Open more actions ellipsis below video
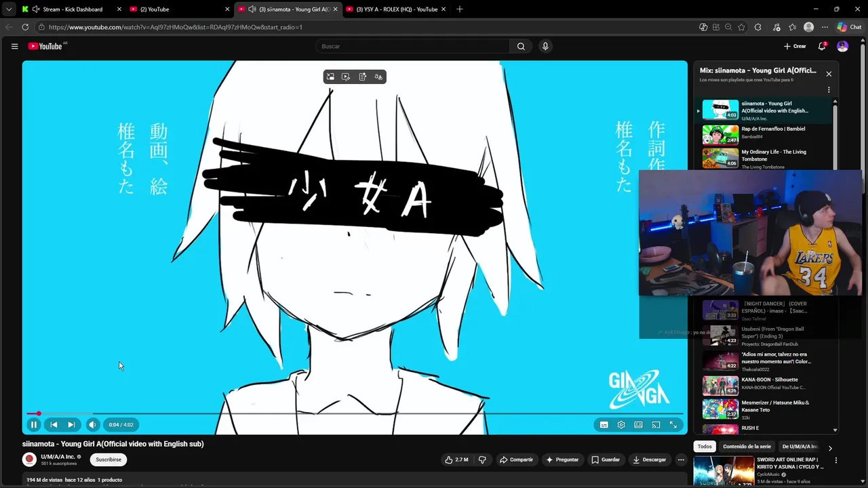 [681, 460]
